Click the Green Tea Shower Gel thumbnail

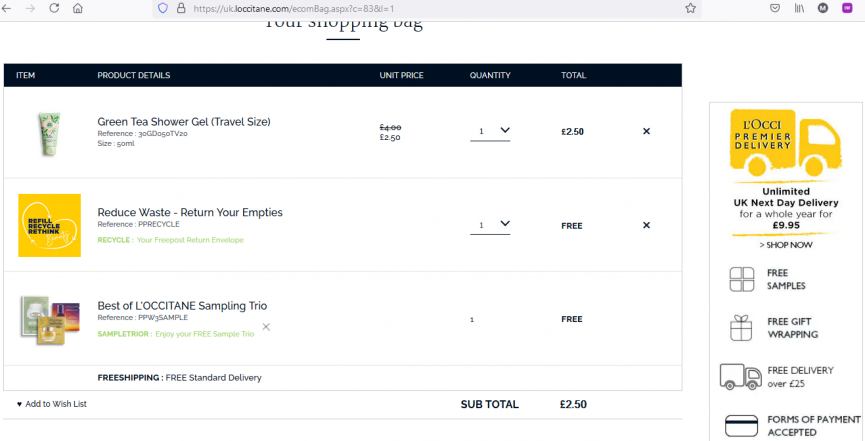point(49,134)
